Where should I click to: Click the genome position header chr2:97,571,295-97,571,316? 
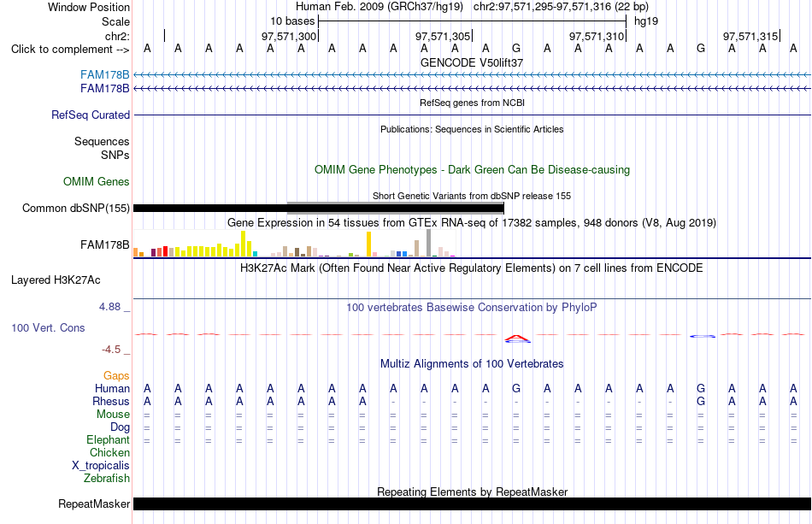pos(561,7)
